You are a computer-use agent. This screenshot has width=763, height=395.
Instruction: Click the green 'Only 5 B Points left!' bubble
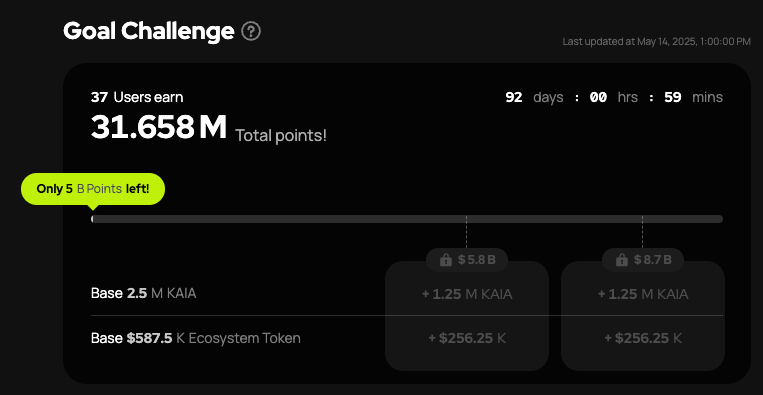click(93, 189)
